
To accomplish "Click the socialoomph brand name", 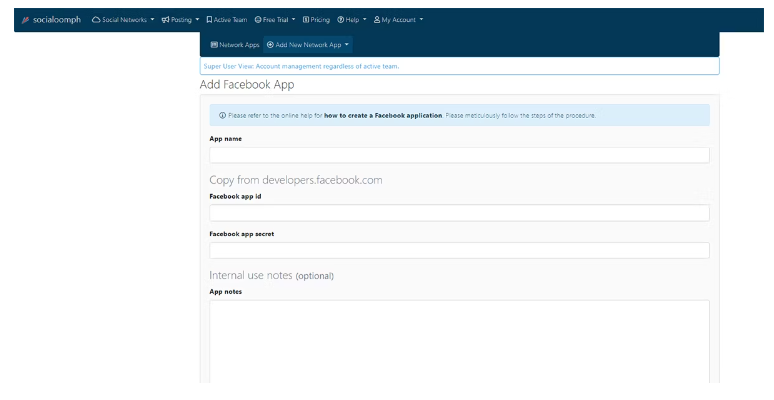I will coord(57,20).
